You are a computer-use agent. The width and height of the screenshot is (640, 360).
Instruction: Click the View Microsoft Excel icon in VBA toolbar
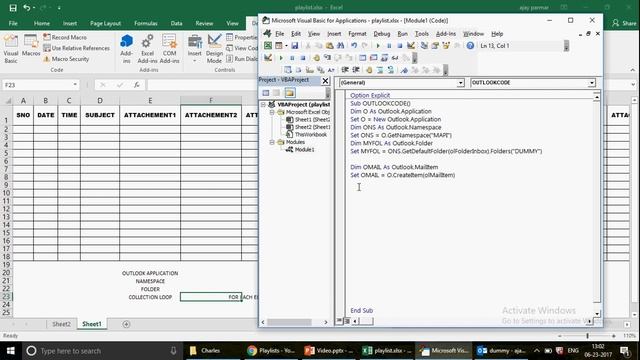[x=268, y=46]
